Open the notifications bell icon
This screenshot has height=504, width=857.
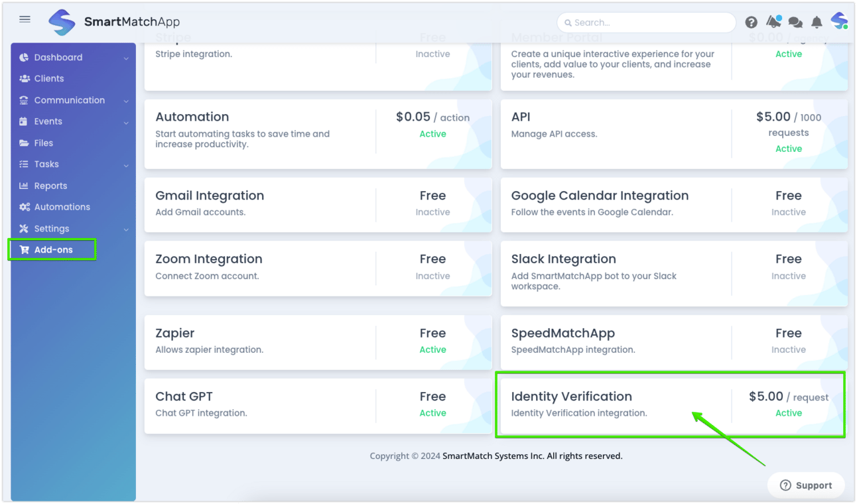coord(817,23)
